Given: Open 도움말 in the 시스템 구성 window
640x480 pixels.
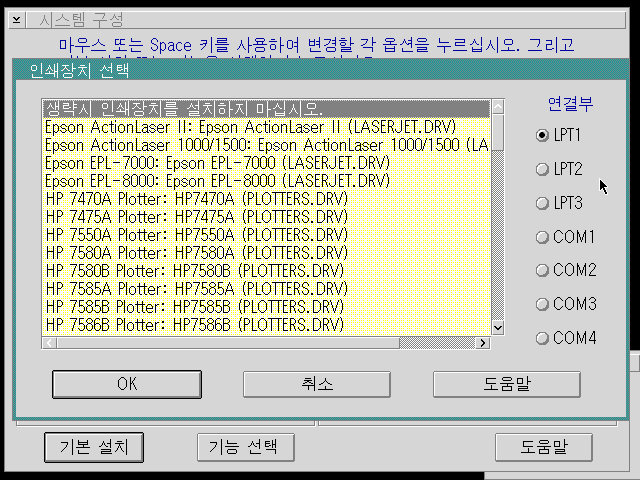Looking at the screenshot, I should [x=544, y=447].
